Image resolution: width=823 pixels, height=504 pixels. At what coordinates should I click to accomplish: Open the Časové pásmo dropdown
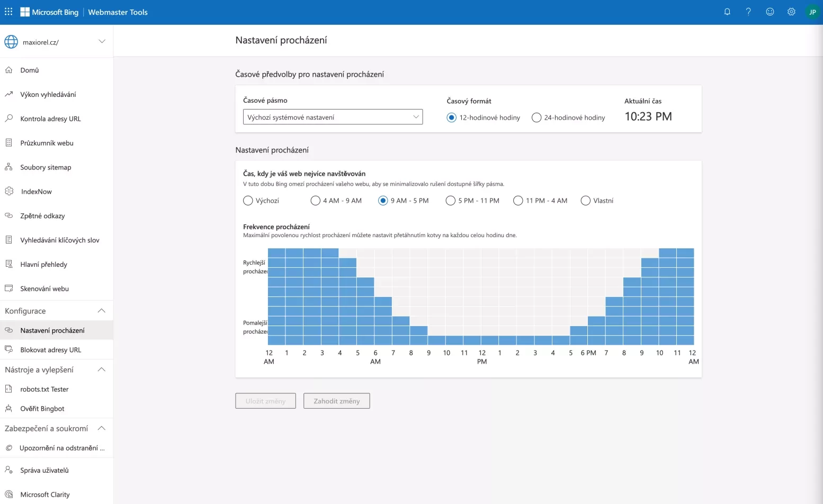(333, 117)
